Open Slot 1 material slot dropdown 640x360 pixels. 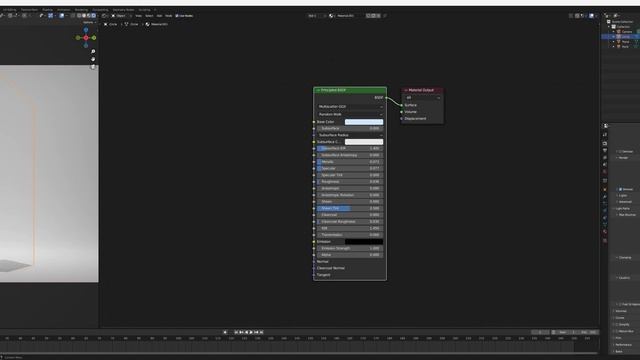coord(317,16)
